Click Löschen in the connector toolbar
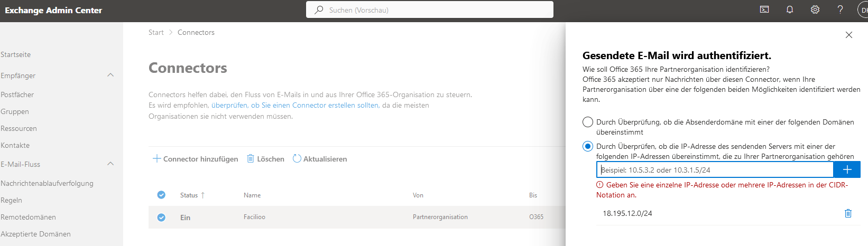Viewport: 868px width, 246px height. [x=265, y=159]
